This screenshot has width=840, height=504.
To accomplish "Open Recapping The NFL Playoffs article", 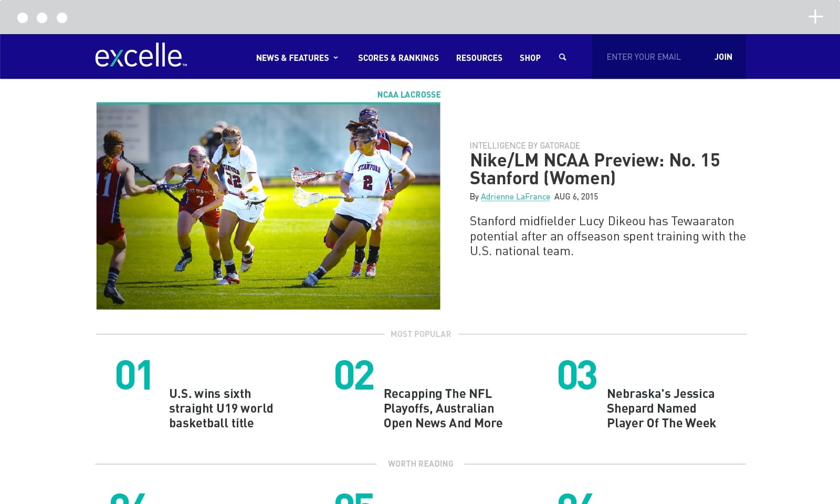I will [443, 408].
